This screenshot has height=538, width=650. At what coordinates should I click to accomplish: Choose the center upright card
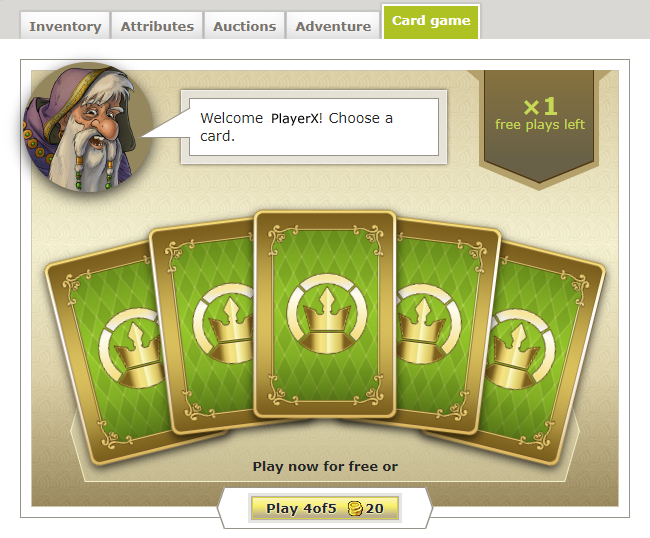(x=325, y=314)
